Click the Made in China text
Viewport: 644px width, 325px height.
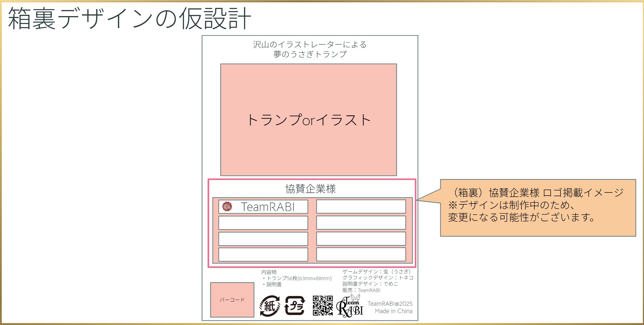[x=394, y=311]
